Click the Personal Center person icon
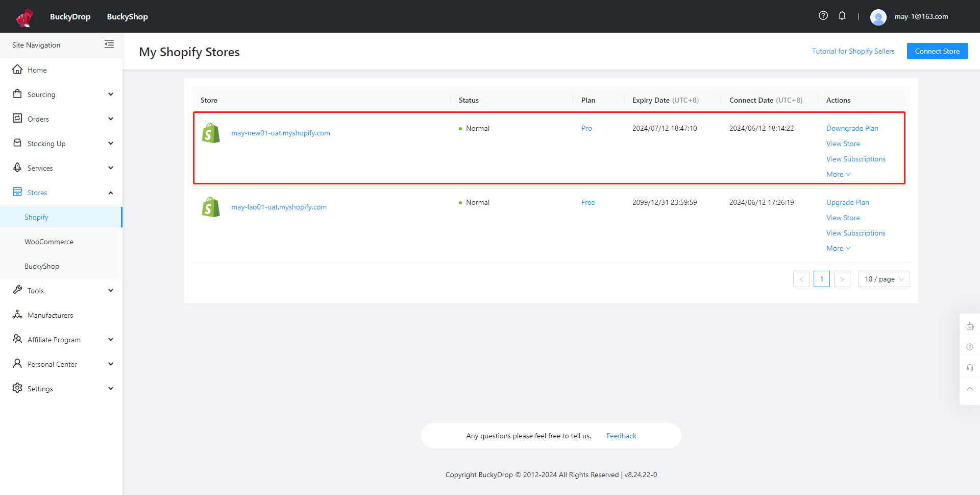 pyautogui.click(x=17, y=364)
